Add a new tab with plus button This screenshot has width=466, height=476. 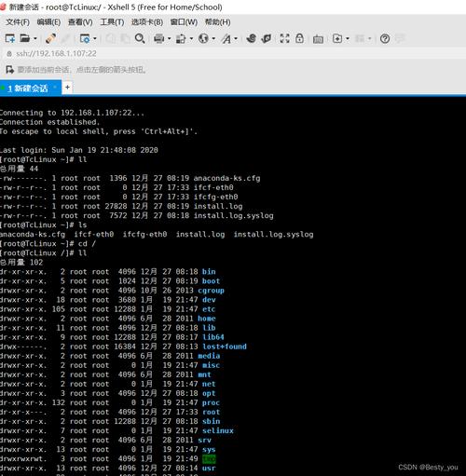click(67, 88)
